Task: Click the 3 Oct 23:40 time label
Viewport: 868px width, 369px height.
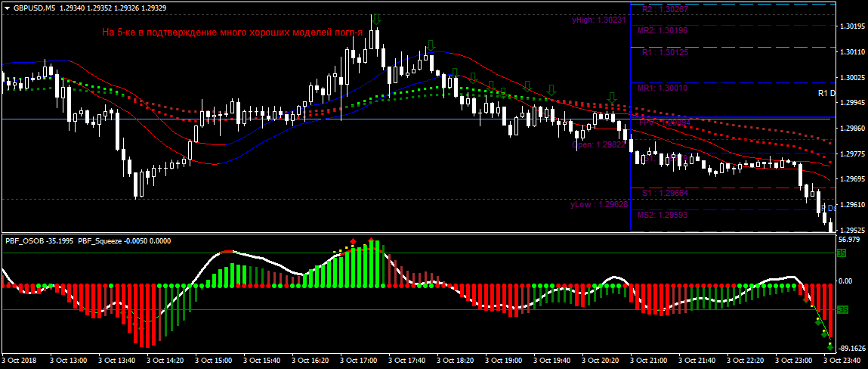Action: click(843, 360)
